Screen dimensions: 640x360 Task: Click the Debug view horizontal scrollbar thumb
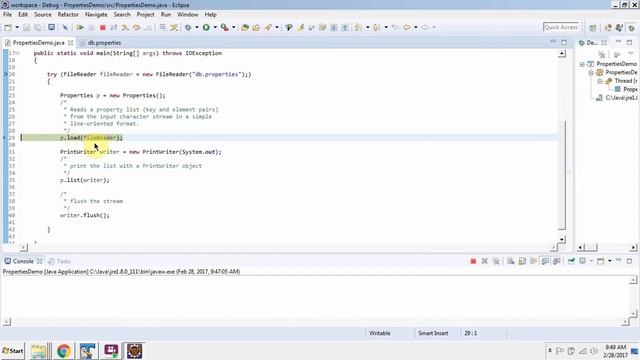tap(591, 247)
